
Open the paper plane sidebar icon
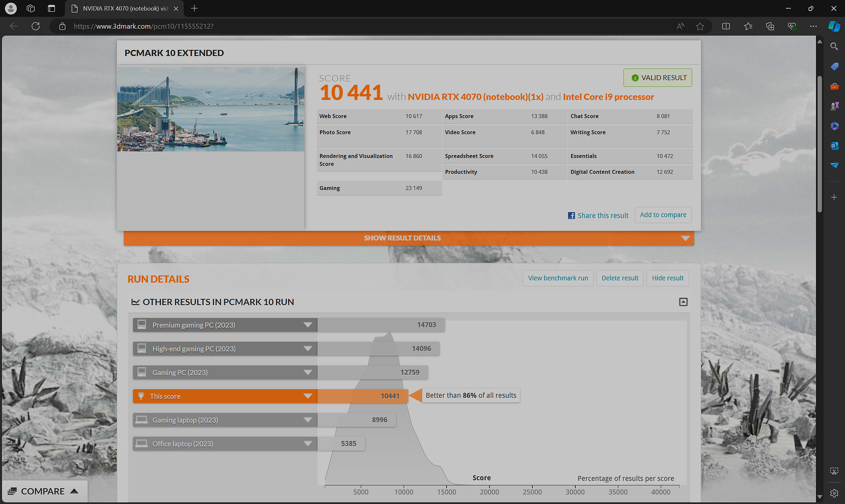[x=834, y=165]
